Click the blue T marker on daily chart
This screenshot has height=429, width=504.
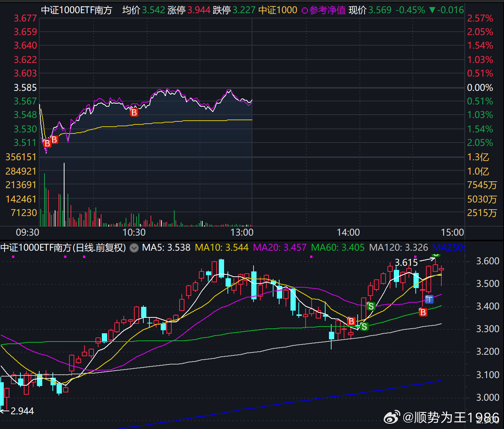coord(429,300)
